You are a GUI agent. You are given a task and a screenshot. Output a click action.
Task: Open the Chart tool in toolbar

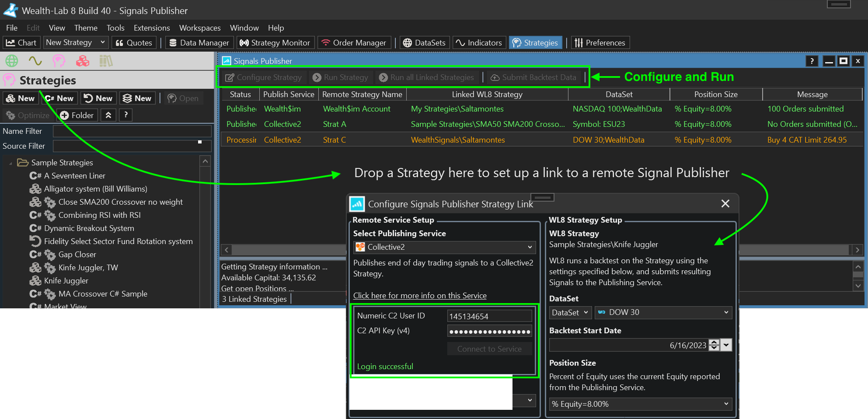click(x=21, y=43)
